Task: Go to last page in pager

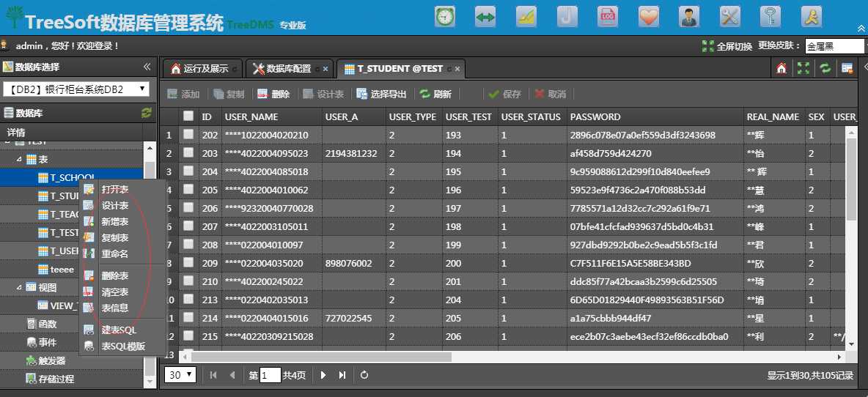Action: point(342,375)
